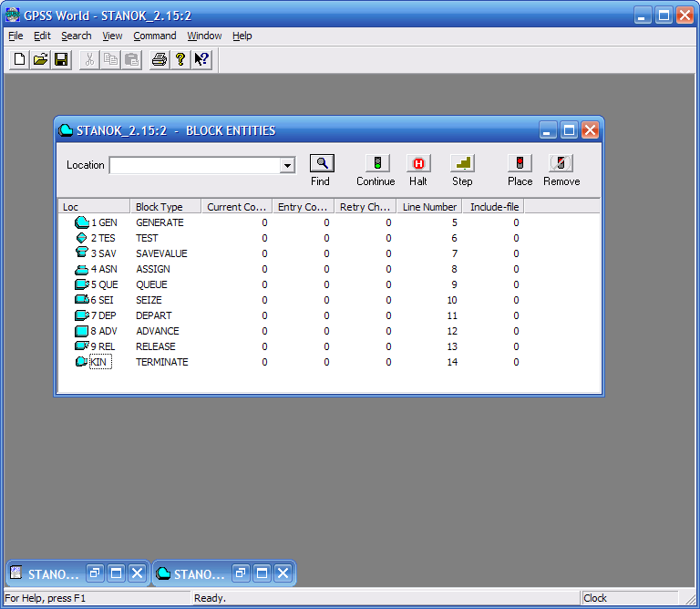Open the Window menu

click(204, 36)
